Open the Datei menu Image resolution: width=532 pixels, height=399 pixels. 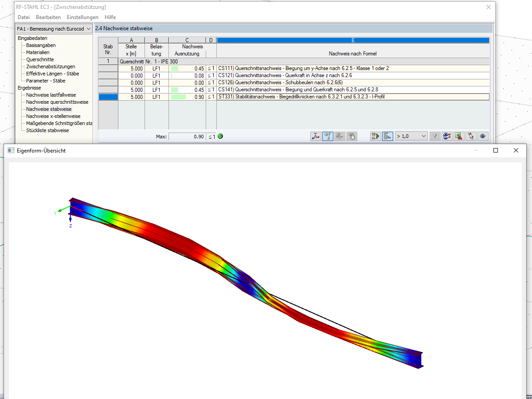coord(23,17)
